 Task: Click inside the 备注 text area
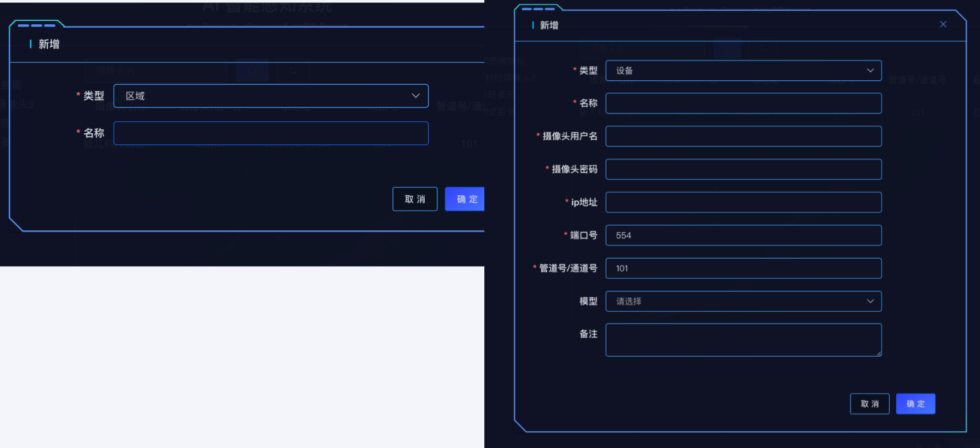coord(743,339)
